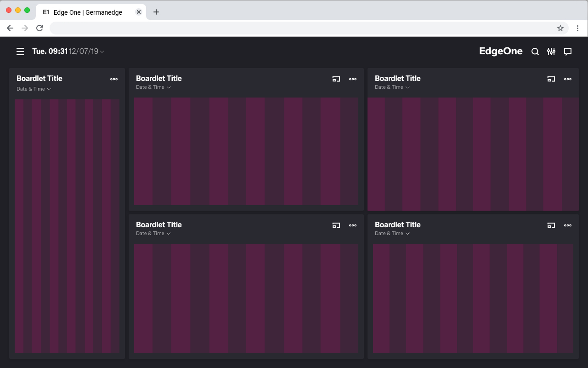
Task: Click the expand icon on top-right boardlet
Action: 551,79
